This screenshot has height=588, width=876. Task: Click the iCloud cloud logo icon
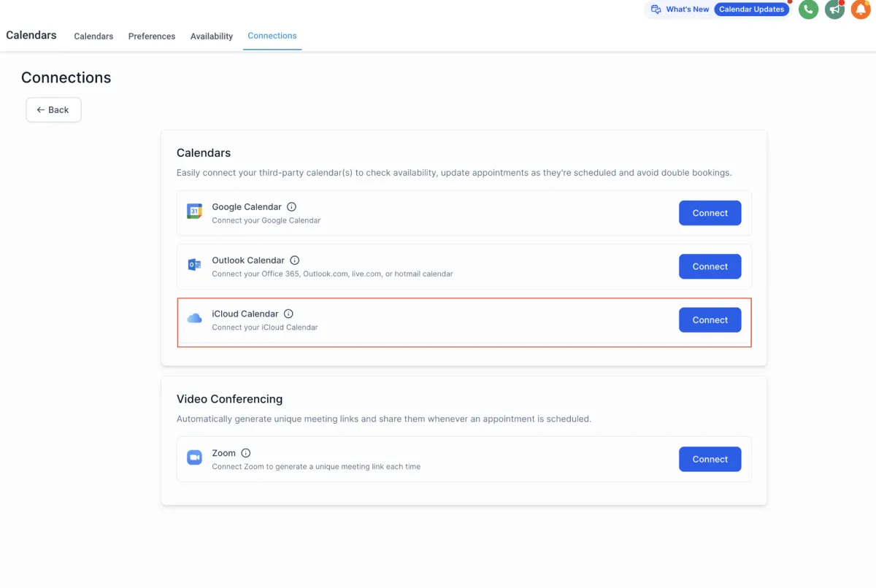(194, 318)
